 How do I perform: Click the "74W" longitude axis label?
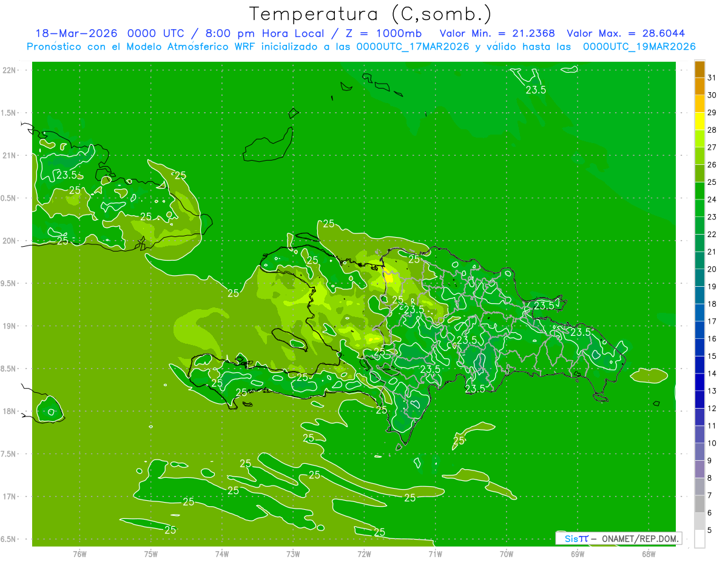[222, 554]
